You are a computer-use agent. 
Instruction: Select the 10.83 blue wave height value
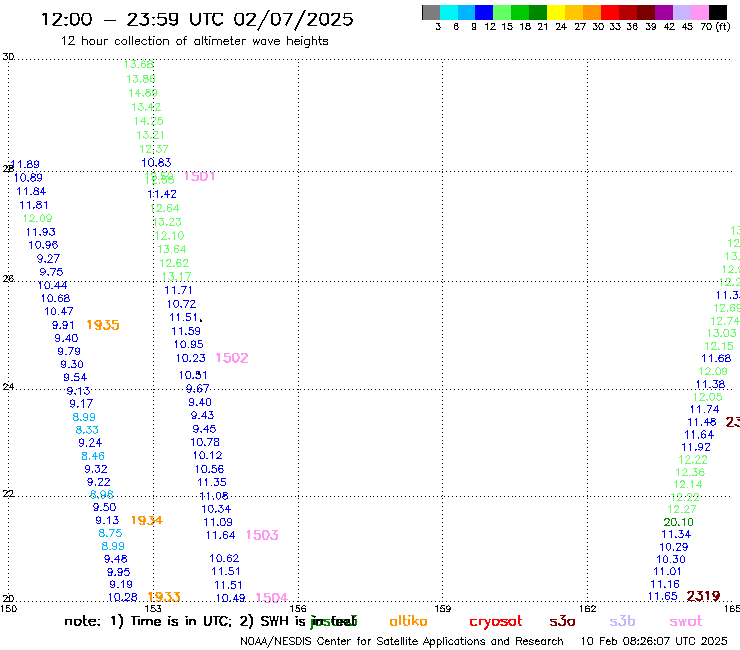click(x=156, y=163)
